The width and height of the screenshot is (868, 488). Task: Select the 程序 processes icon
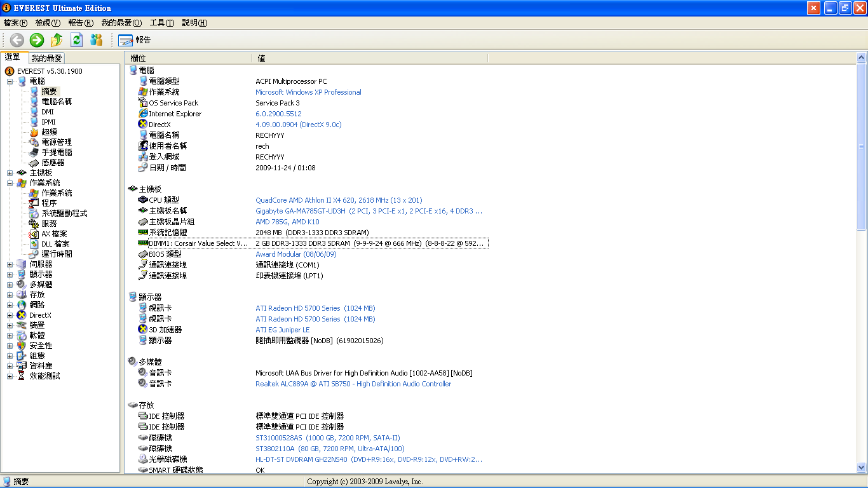click(34, 203)
